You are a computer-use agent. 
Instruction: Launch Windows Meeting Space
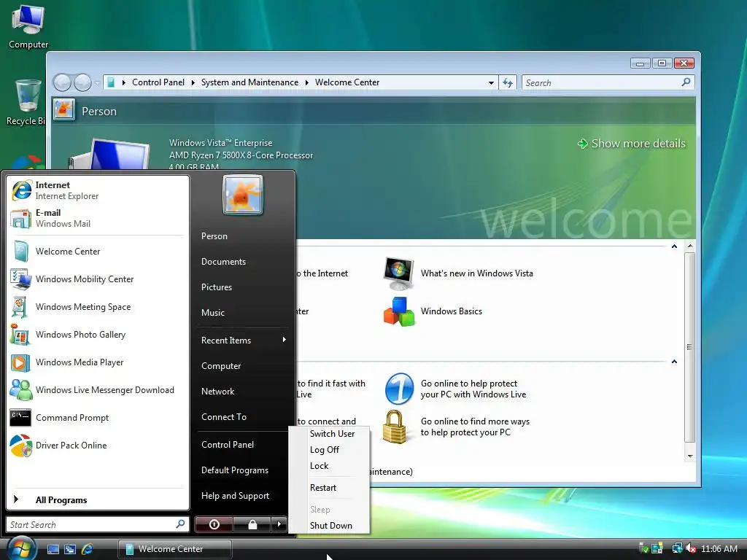click(x=98, y=307)
